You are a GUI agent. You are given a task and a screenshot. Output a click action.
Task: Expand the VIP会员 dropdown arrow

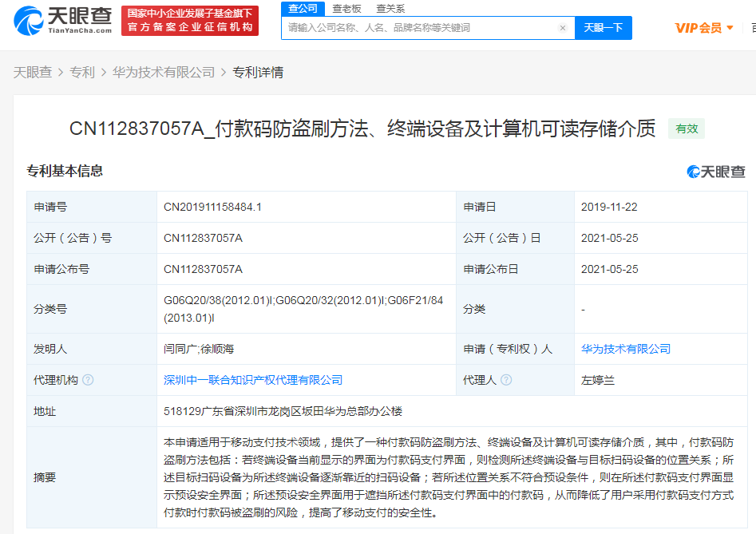pos(729,26)
